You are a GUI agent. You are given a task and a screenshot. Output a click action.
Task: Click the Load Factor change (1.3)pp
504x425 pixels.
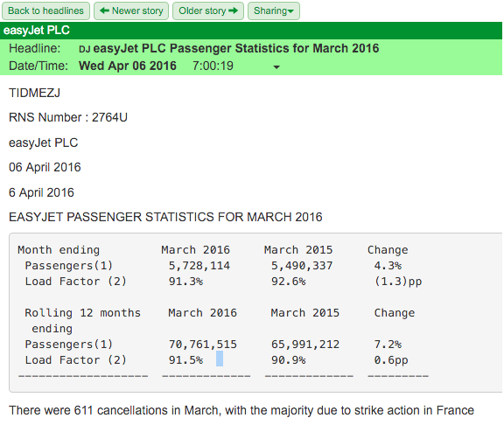pos(398,282)
